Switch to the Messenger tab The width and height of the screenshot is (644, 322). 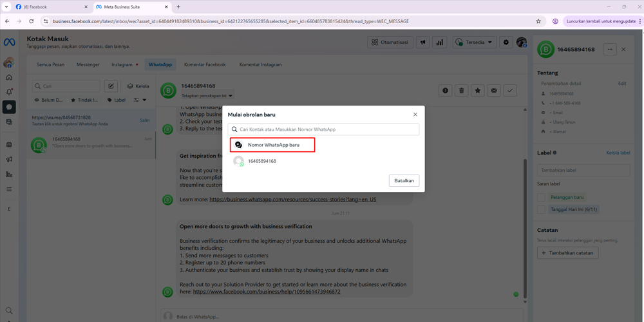tap(88, 64)
